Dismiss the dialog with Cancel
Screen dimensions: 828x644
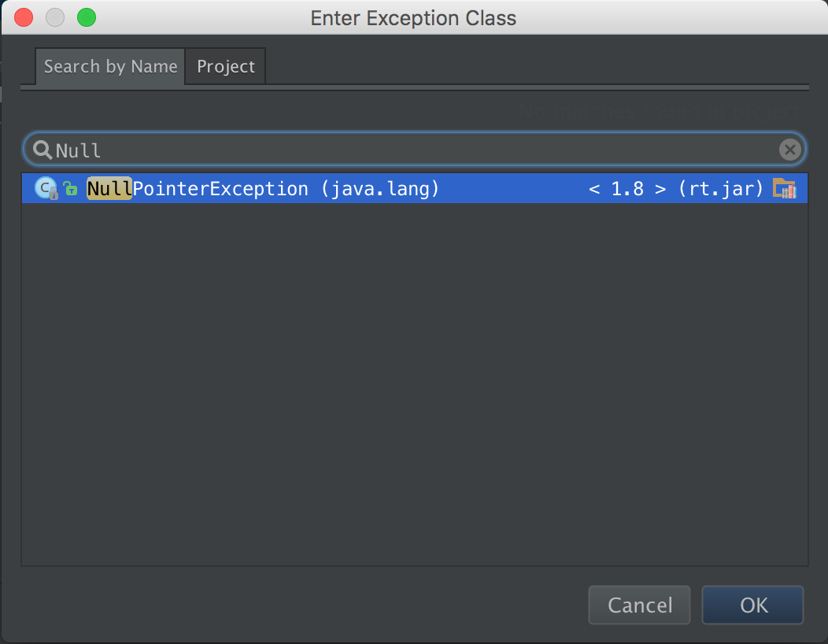pos(639,605)
